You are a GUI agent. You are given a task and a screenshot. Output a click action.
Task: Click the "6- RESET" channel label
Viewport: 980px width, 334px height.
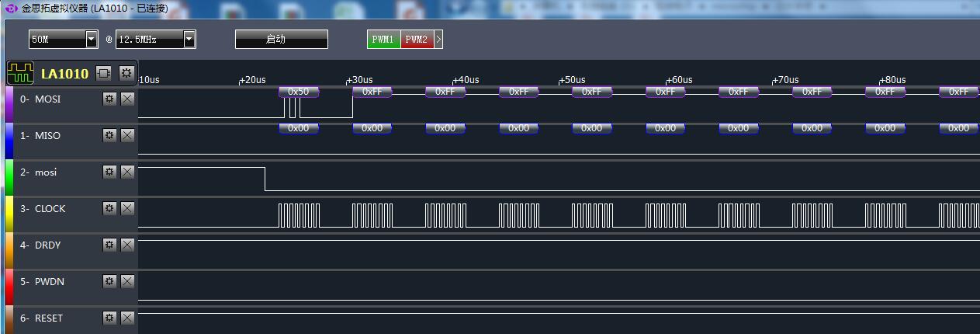tap(42, 318)
